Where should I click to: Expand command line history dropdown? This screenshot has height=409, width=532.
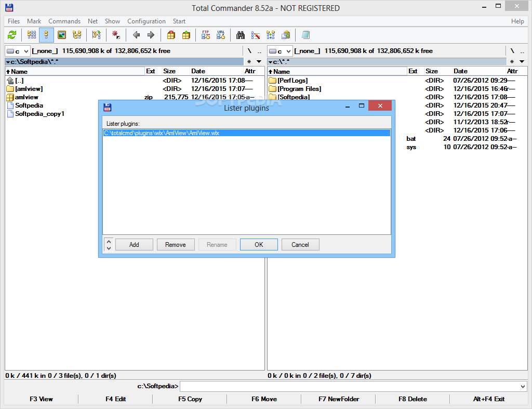(523, 386)
